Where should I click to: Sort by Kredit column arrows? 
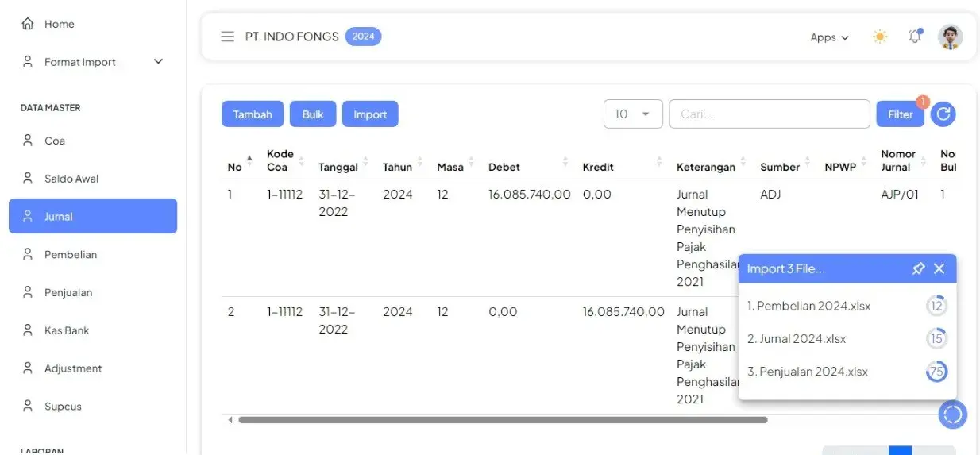pyautogui.click(x=659, y=161)
